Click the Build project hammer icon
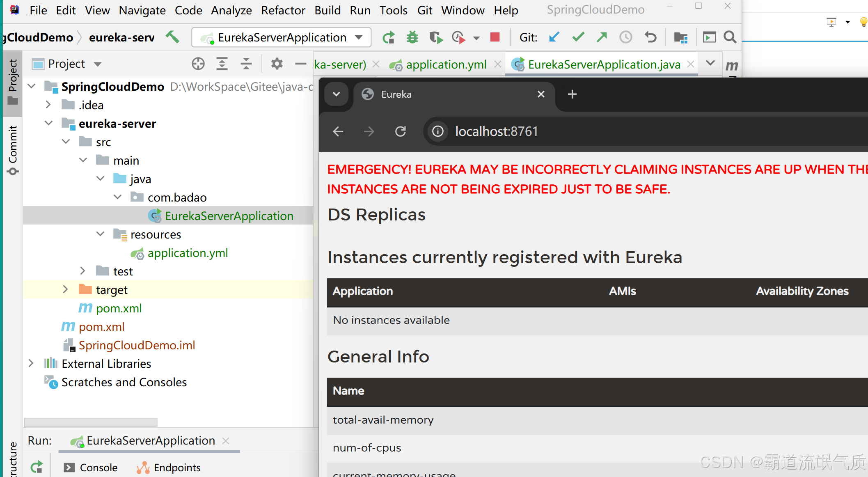This screenshot has width=868, height=477. click(172, 37)
